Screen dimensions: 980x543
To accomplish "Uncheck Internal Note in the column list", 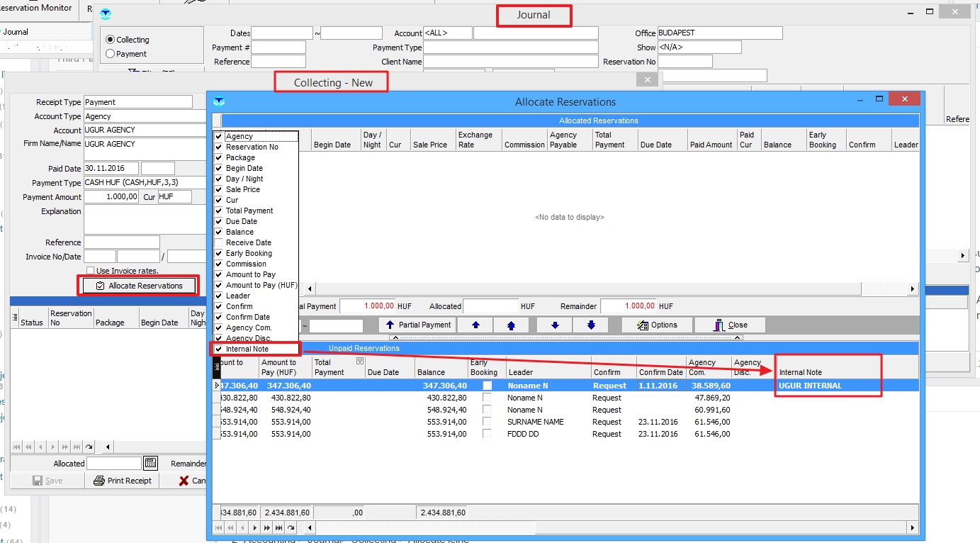I will click(219, 349).
